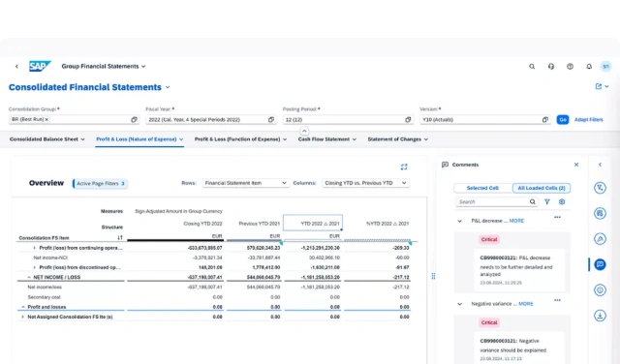The width and height of the screenshot is (620, 364).
Task: Click the download icon in right sidebar
Action: click(x=600, y=316)
